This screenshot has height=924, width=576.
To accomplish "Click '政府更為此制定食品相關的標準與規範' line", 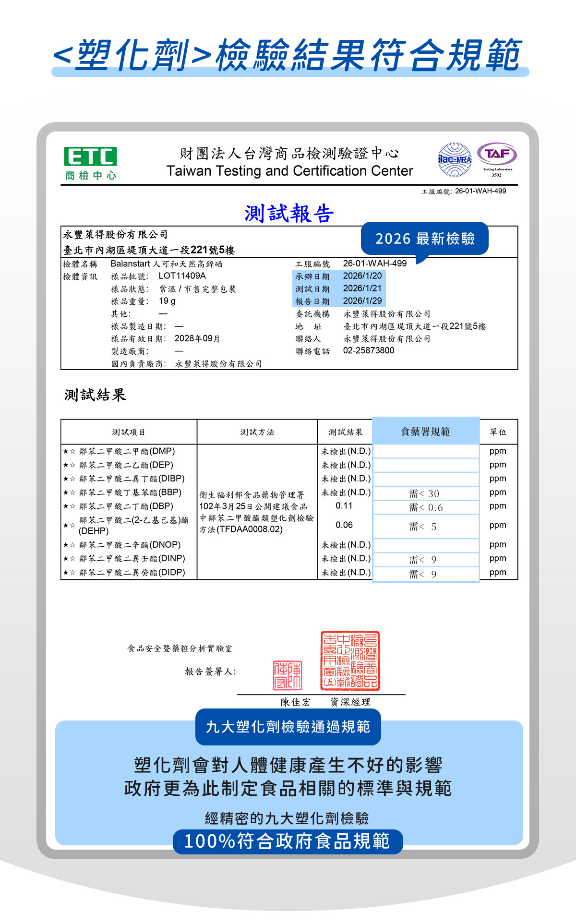I will [x=288, y=788].
